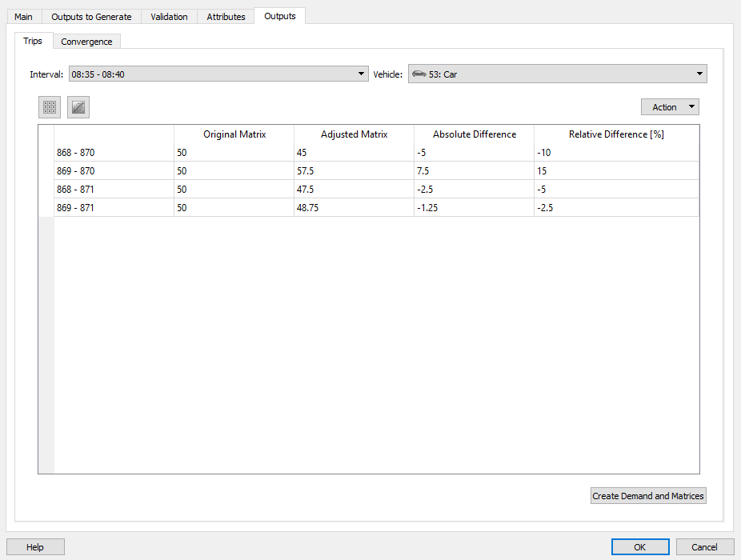
Task: Cancel the dialog
Action: pos(704,547)
